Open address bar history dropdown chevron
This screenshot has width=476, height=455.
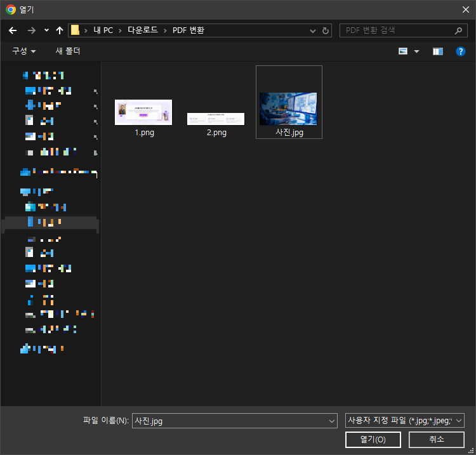[x=313, y=31]
